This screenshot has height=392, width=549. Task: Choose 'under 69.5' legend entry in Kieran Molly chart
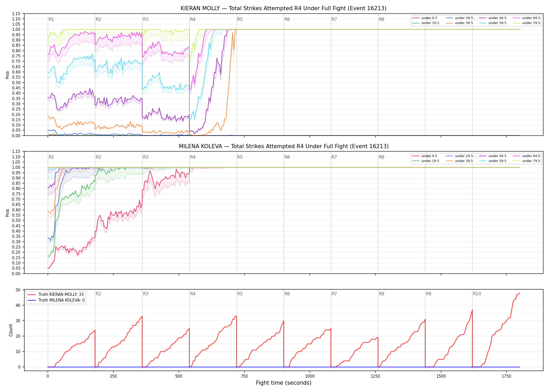(527, 18)
